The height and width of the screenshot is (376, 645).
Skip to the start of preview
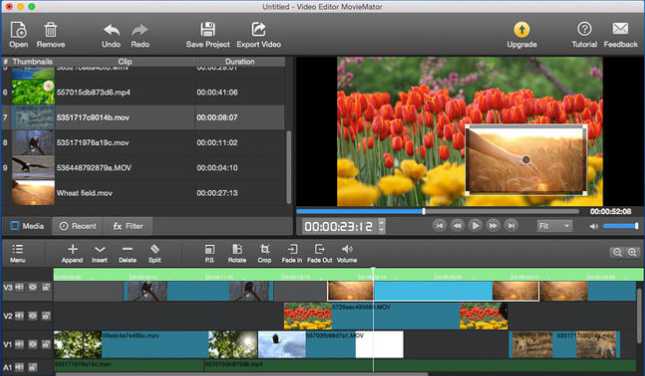pyautogui.click(x=439, y=225)
